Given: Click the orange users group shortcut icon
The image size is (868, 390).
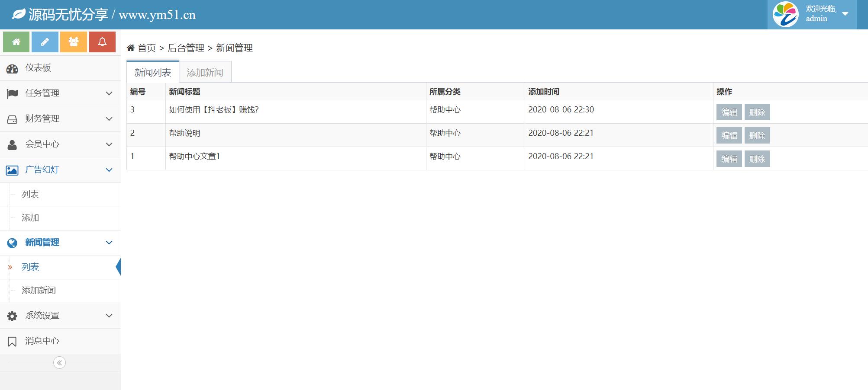Looking at the screenshot, I should [74, 42].
